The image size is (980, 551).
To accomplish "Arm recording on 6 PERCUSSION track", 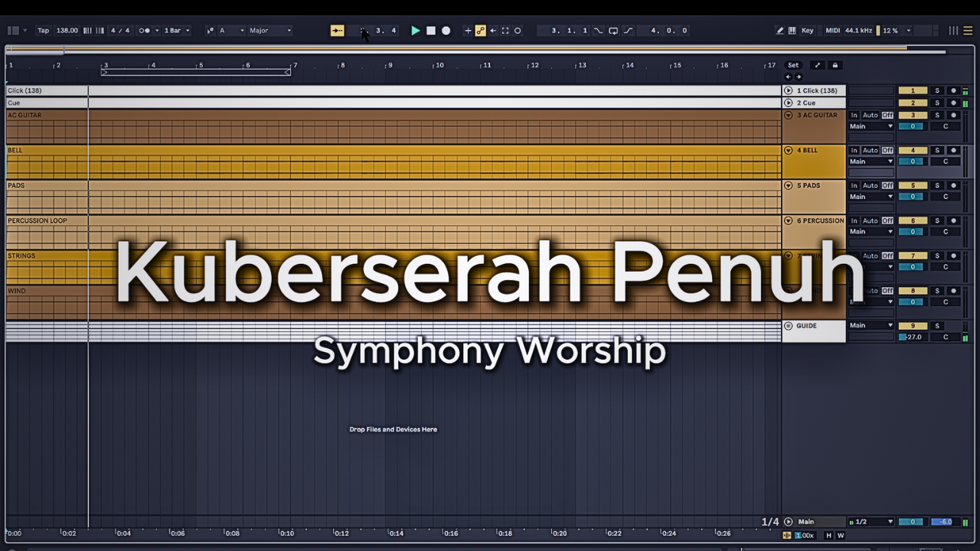I will [953, 220].
